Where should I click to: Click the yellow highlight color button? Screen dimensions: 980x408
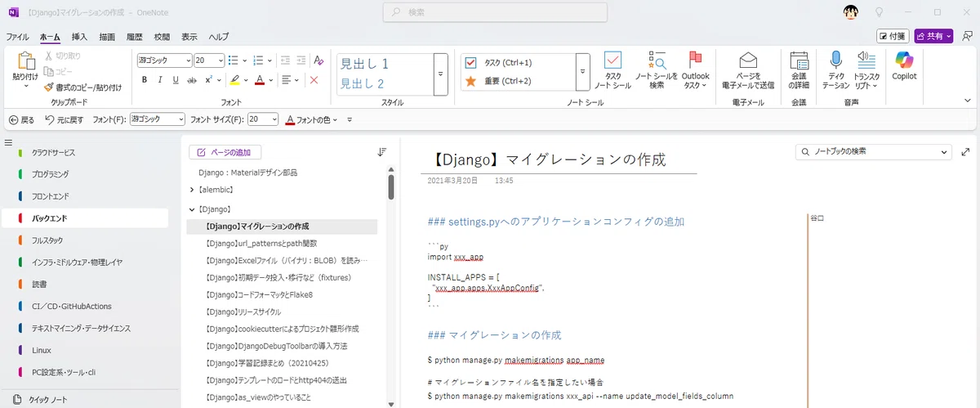click(x=234, y=80)
